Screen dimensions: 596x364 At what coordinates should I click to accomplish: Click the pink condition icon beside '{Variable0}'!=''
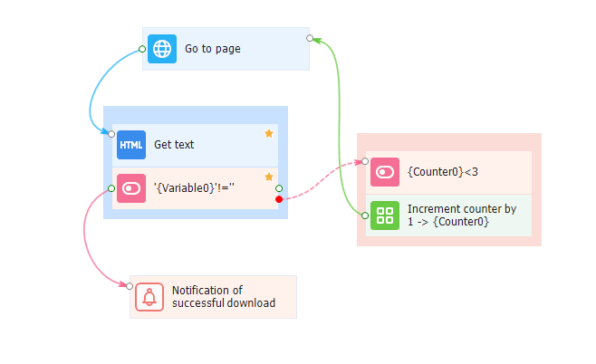pyautogui.click(x=131, y=188)
